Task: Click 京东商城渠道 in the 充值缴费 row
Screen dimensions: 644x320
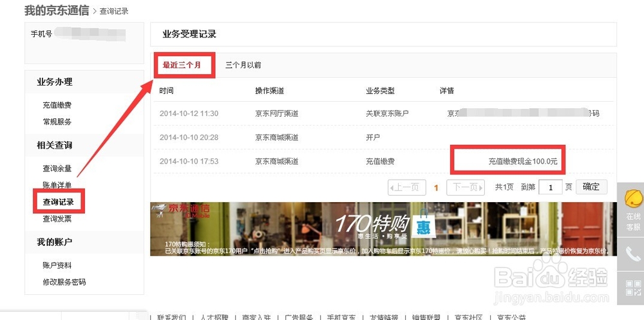Action: point(277,162)
